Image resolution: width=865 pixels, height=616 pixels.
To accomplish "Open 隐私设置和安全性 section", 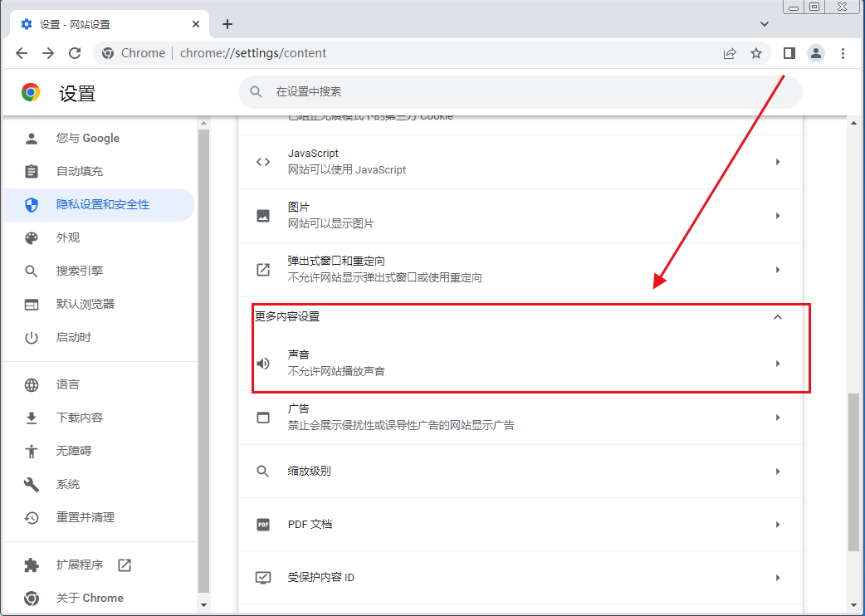I will click(100, 204).
